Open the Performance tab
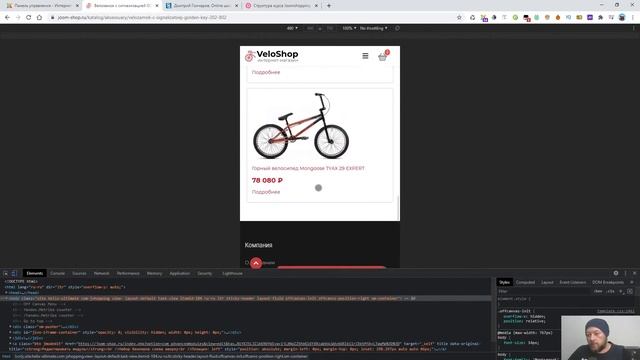640x360 pixels. (128, 273)
